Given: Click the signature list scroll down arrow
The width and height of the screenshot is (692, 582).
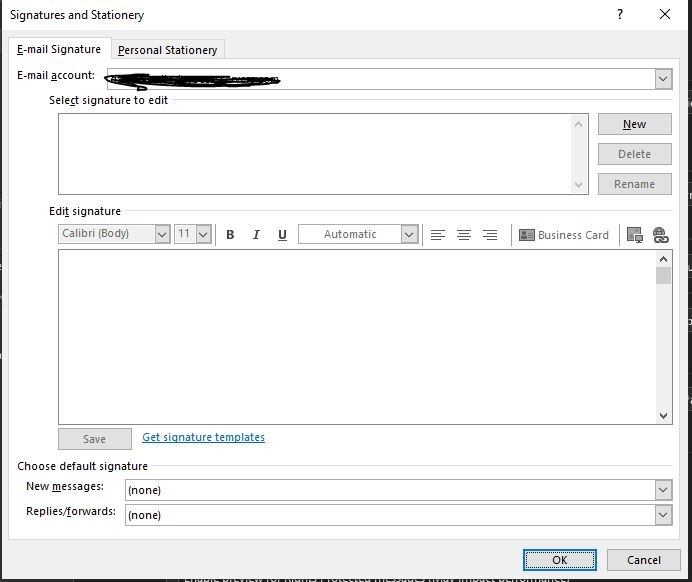Looking at the screenshot, I should [x=578, y=184].
